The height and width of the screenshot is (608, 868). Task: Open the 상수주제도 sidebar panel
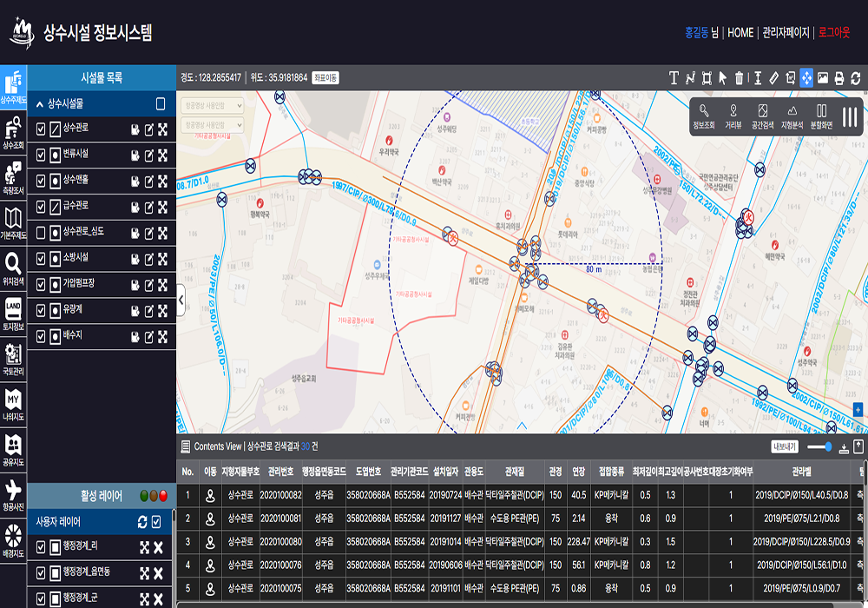coord(13,88)
